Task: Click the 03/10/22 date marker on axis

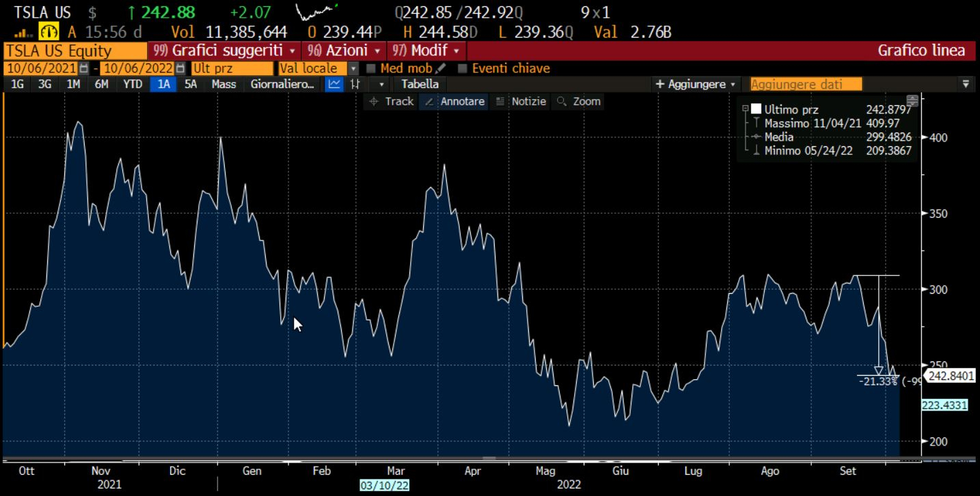Action: pos(383,484)
